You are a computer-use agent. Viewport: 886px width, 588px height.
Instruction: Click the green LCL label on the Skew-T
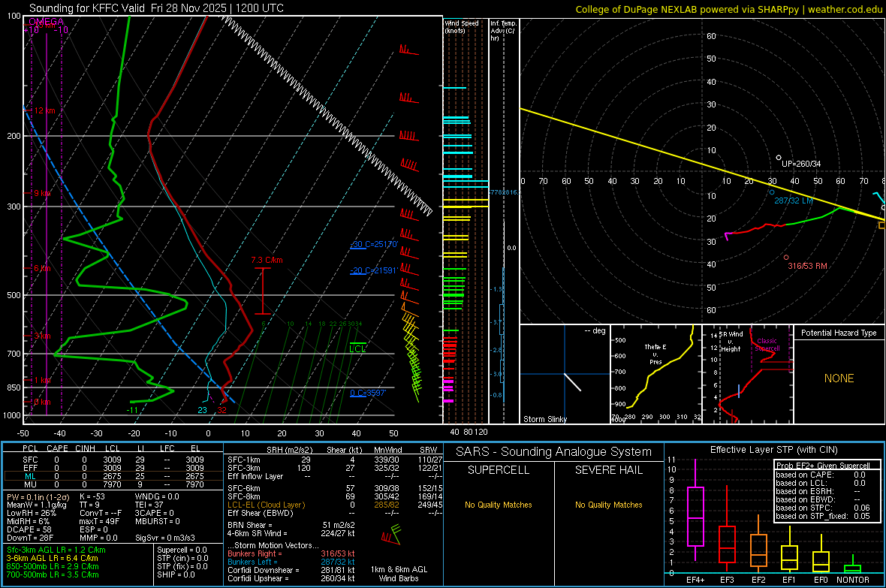pyautogui.click(x=357, y=348)
